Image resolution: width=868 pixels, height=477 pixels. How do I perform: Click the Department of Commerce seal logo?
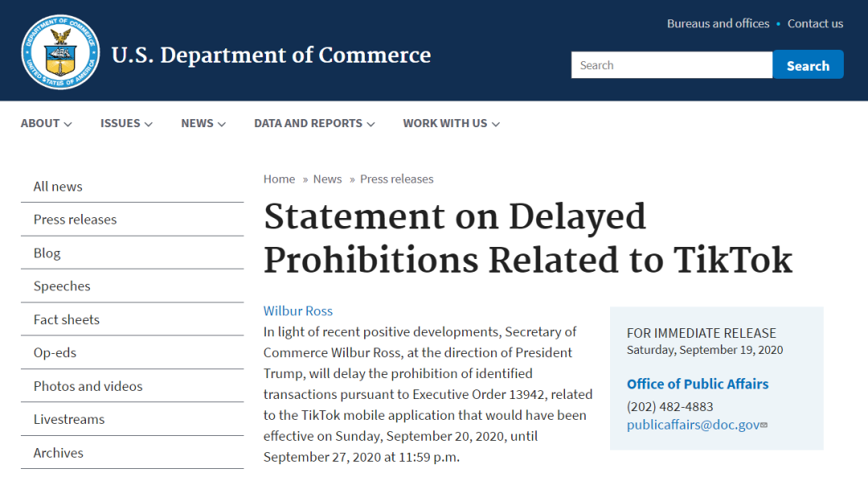(61, 53)
